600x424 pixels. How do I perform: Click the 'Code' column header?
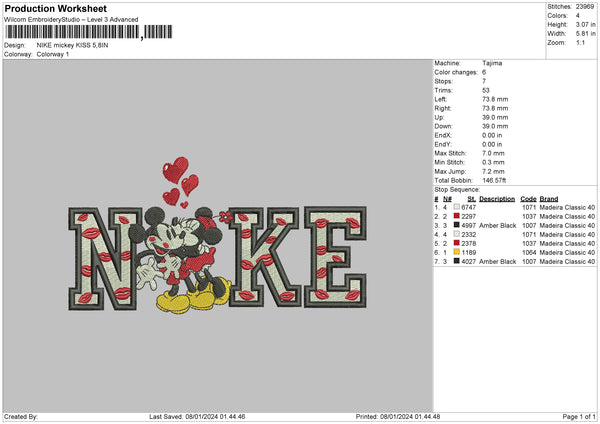click(x=528, y=199)
